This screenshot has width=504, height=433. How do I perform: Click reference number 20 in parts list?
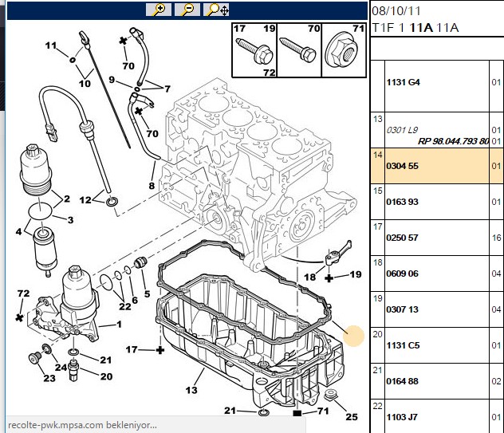click(x=378, y=334)
